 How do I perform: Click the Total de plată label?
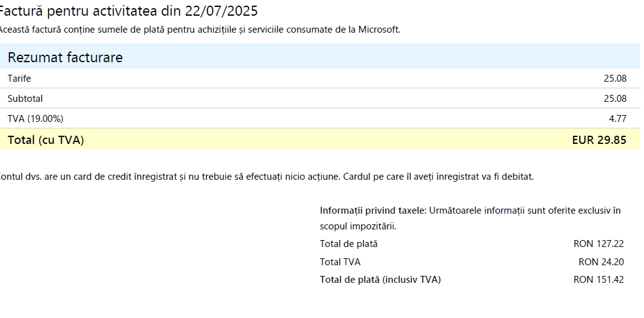(348, 244)
